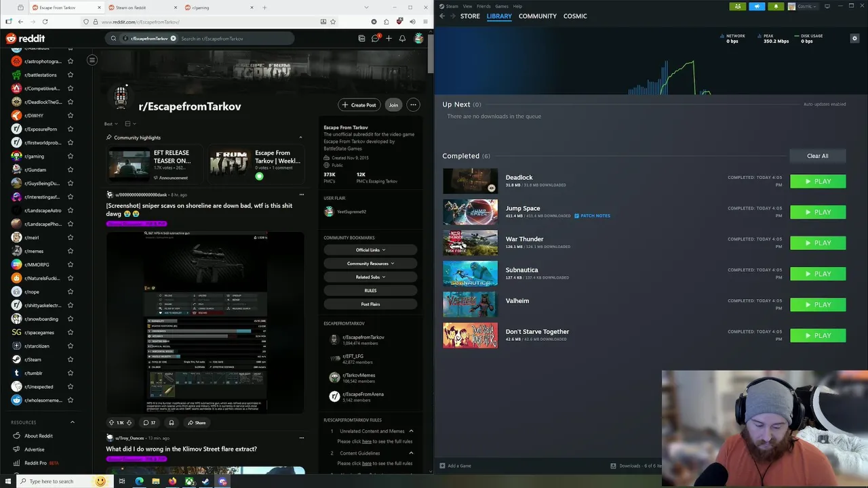Open Steam COMMUNITY tab

pos(538,16)
